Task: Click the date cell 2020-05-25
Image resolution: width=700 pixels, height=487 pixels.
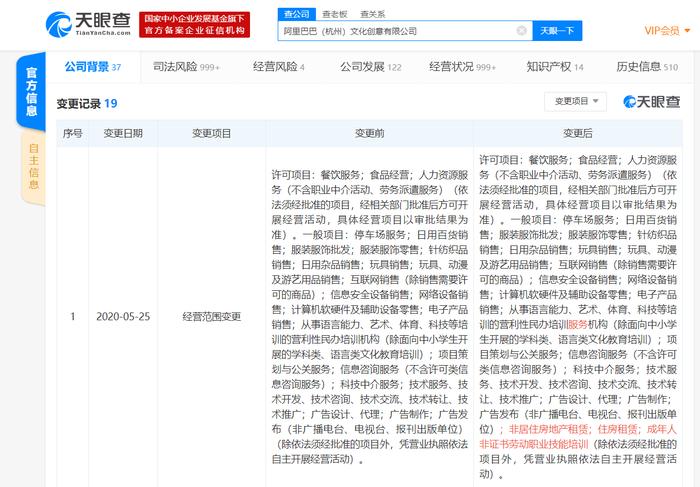Action: (123, 317)
